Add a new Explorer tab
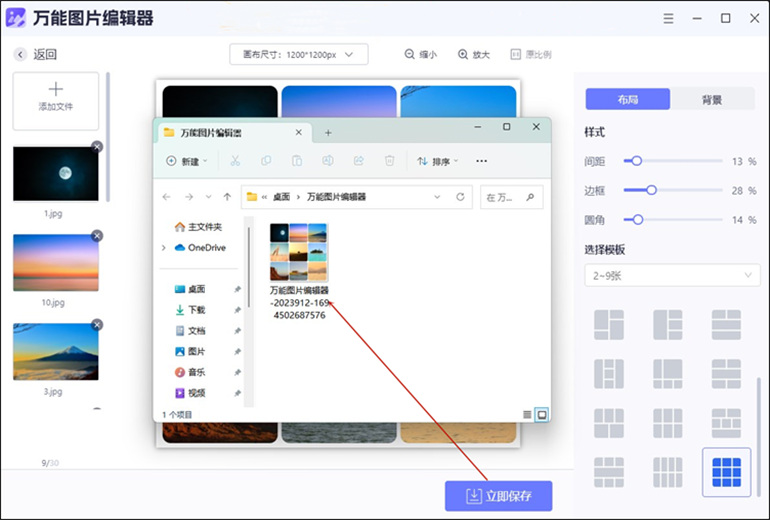Image resolution: width=770 pixels, height=520 pixels. (x=328, y=133)
